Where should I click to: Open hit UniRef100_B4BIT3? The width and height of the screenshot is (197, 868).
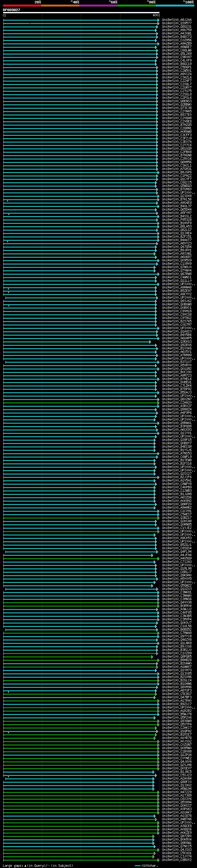click(x=177, y=37)
